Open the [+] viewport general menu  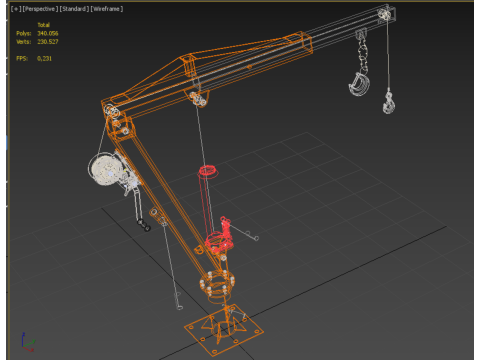tap(15, 9)
